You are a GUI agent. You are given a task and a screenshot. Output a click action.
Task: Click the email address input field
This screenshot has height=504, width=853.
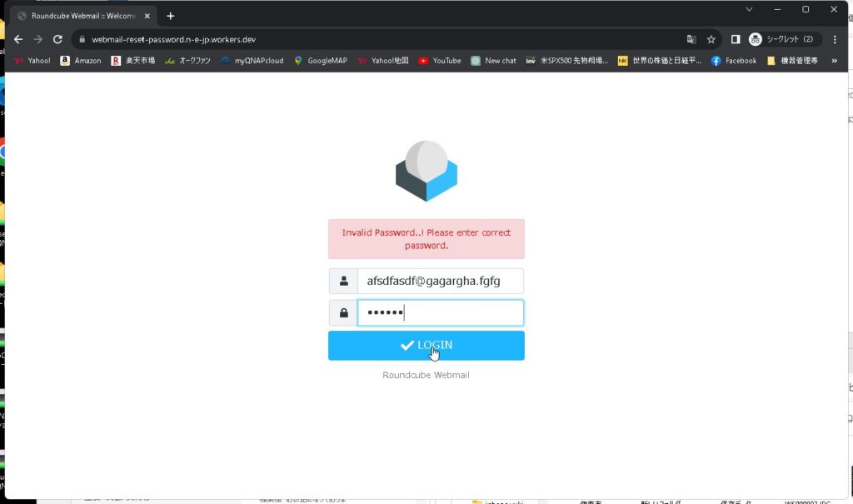pos(440,282)
